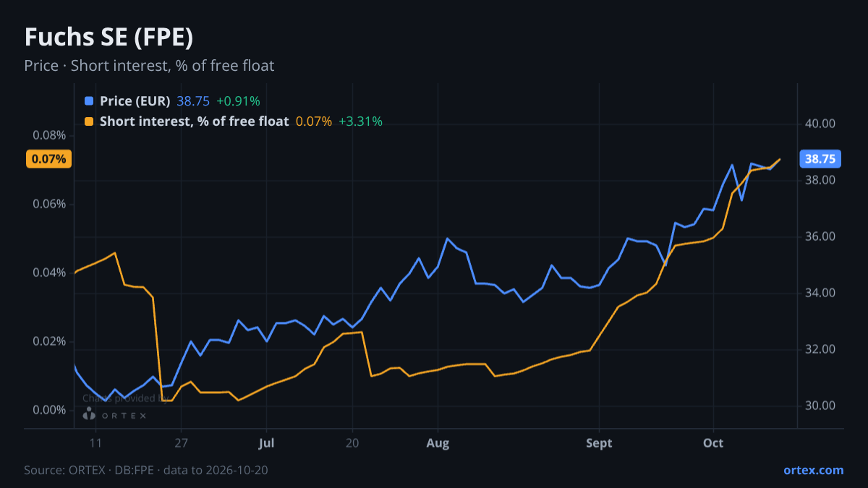
Task: Select the orange 0.07% axis value badge
Action: click(x=49, y=159)
